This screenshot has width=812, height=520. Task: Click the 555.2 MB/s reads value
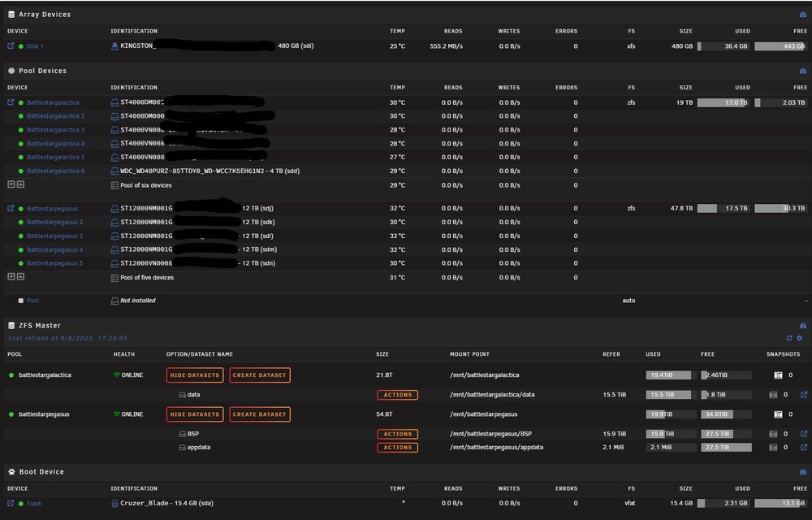pos(447,46)
